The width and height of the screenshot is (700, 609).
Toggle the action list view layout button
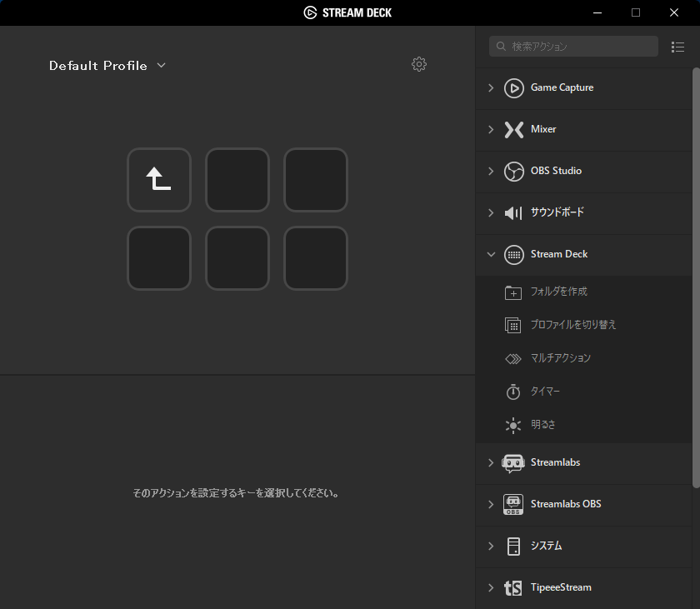click(678, 47)
